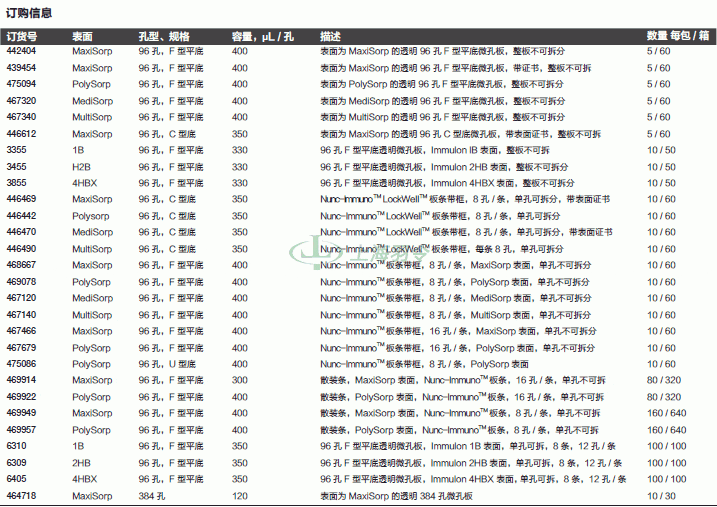Select order number 3355
This screenshot has width=717, height=507.
pyautogui.click(x=16, y=150)
